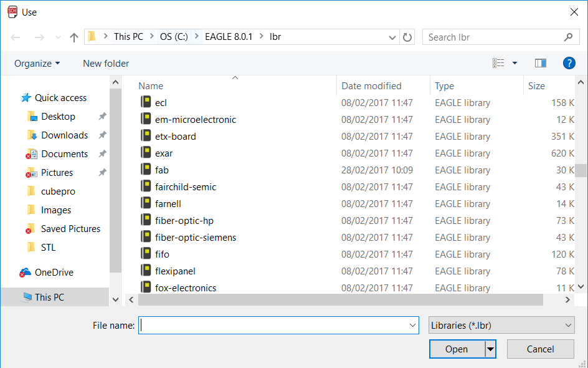Screen dimensions: 588x368
Task: Select Pictures in navigation pane
Action: click(57, 173)
